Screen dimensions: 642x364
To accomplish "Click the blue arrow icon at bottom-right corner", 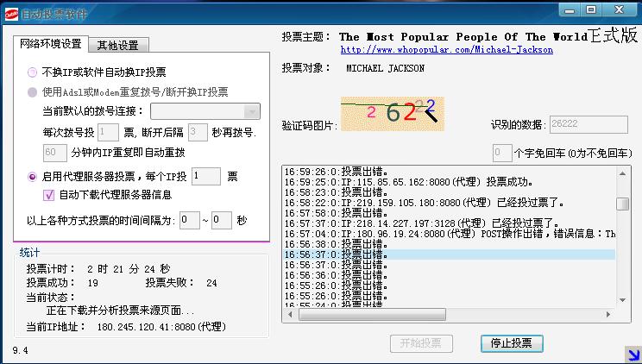I will [633, 355].
